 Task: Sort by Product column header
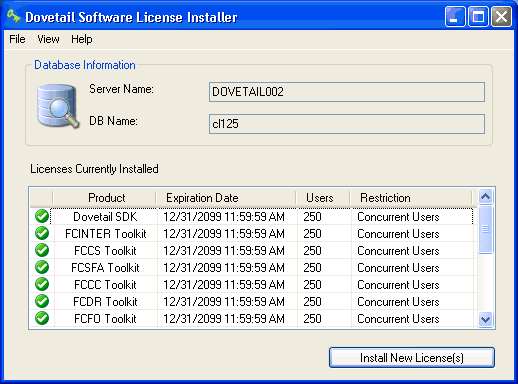[104, 198]
